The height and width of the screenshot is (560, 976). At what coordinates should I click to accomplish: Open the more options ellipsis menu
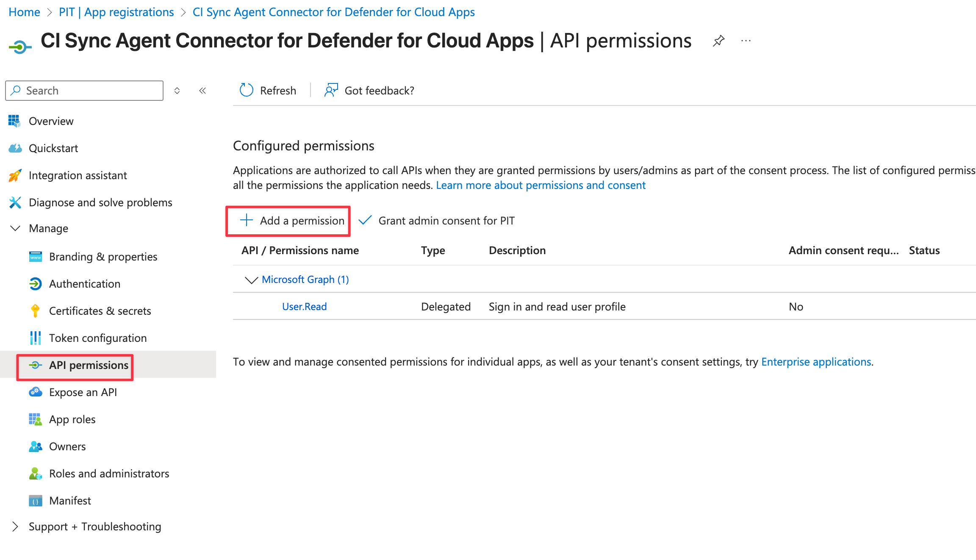pos(746,41)
